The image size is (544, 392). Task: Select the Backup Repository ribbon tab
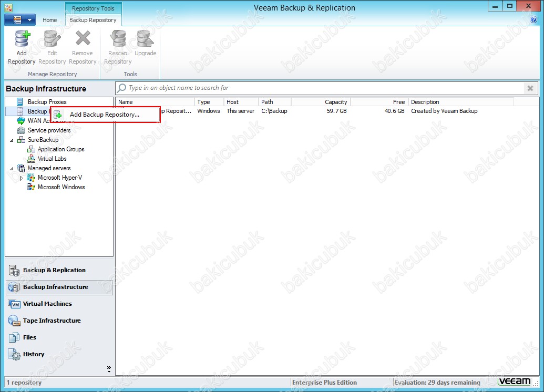[x=93, y=20]
